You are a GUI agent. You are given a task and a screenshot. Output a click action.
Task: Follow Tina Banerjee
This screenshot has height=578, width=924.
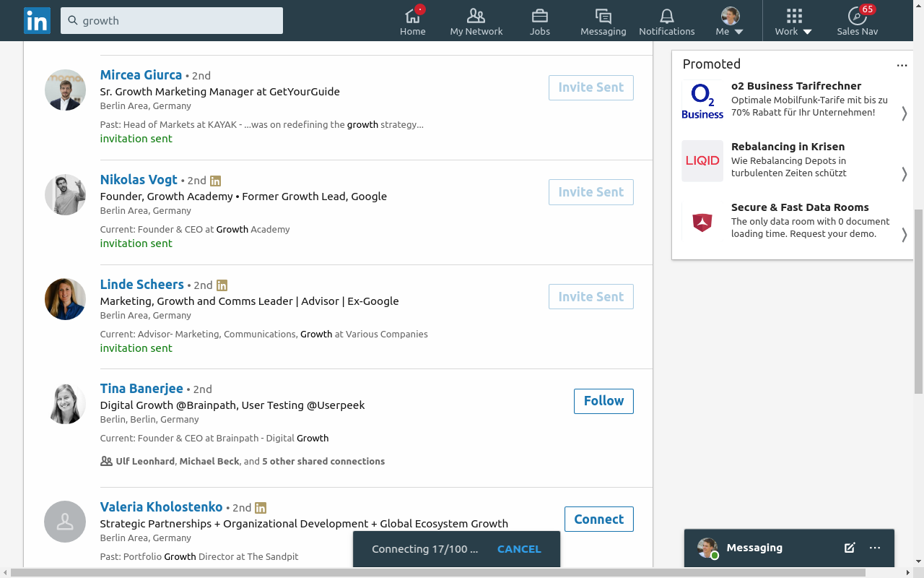pos(603,401)
